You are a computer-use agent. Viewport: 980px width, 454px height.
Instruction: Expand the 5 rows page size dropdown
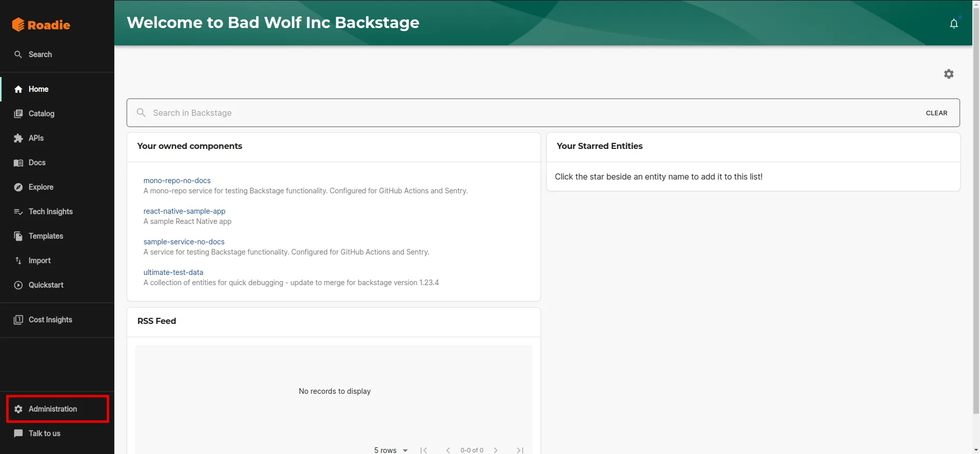[x=391, y=450]
